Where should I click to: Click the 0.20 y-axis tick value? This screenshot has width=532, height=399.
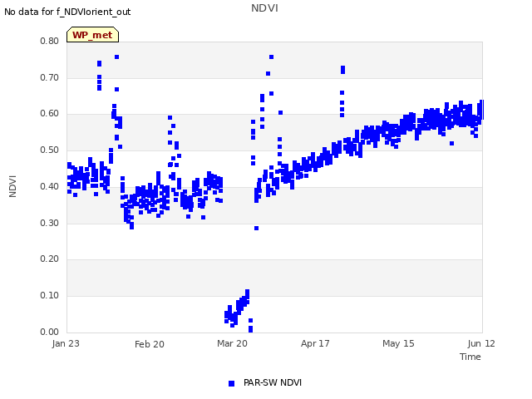click(50, 259)
